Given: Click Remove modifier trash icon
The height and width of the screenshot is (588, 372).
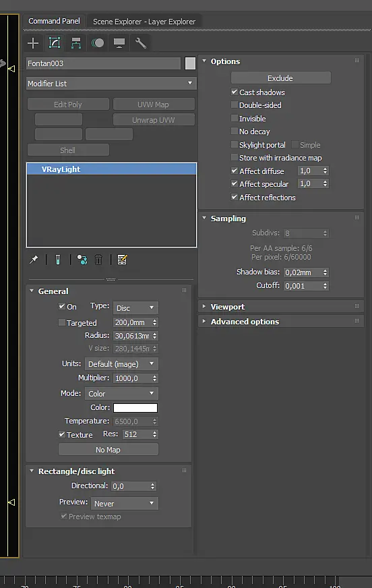Looking at the screenshot, I should pos(98,260).
